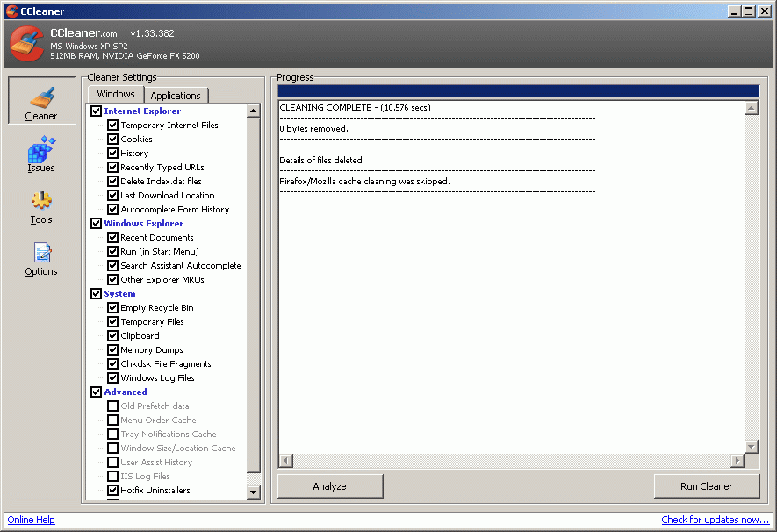Viewport: 777px width, 532px height.
Task: Minimize the CCleaner window
Action: [735, 11]
